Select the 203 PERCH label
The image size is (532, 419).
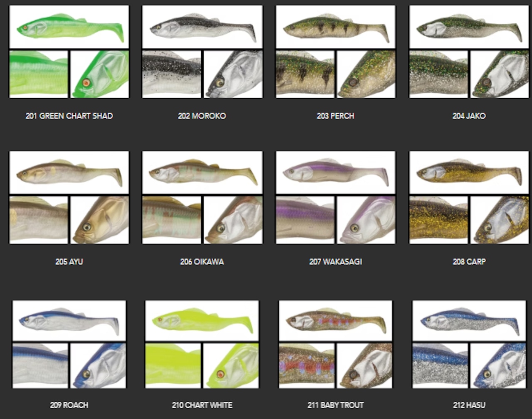click(335, 116)
